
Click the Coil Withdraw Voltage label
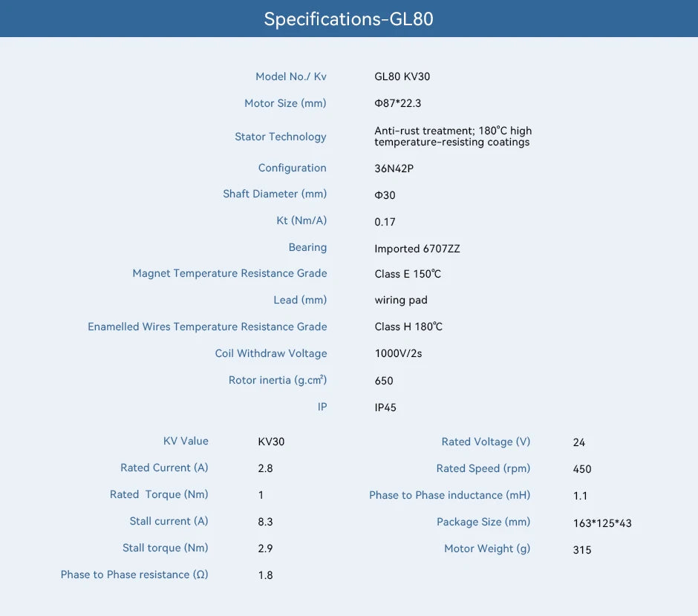click(x=271, y=353)
